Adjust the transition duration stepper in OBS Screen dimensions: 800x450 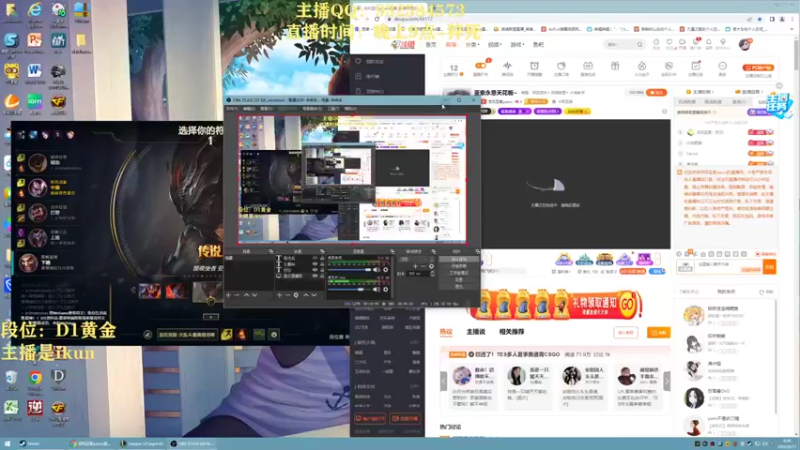[432, 273]
